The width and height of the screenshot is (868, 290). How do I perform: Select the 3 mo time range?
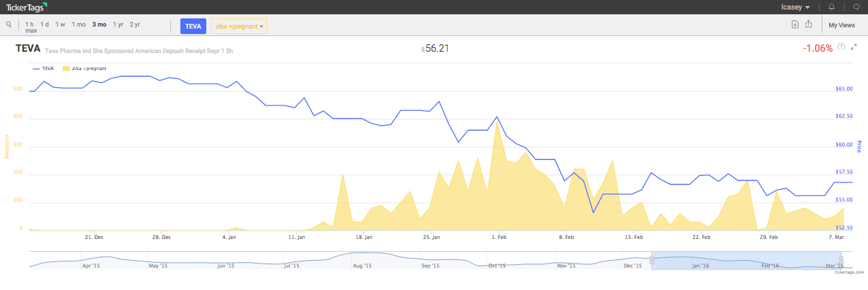tap(99, 25)
